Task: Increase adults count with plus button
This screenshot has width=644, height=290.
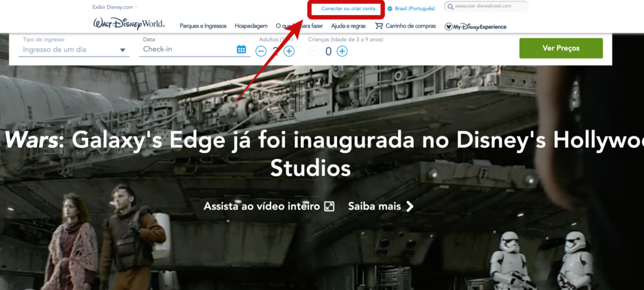Action: click(x=289, y=52)
